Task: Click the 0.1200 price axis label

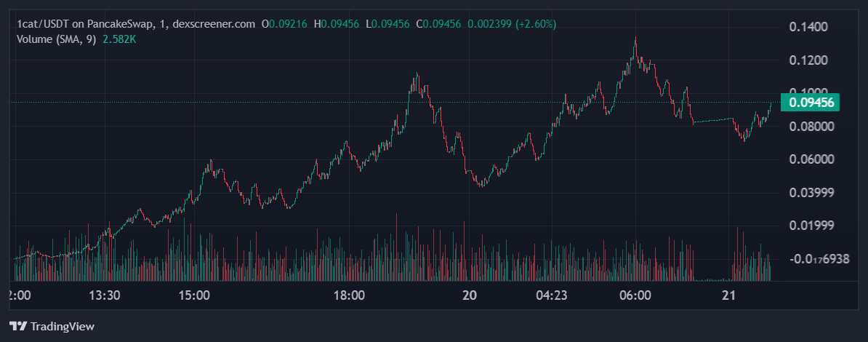Action: (808, 60)
